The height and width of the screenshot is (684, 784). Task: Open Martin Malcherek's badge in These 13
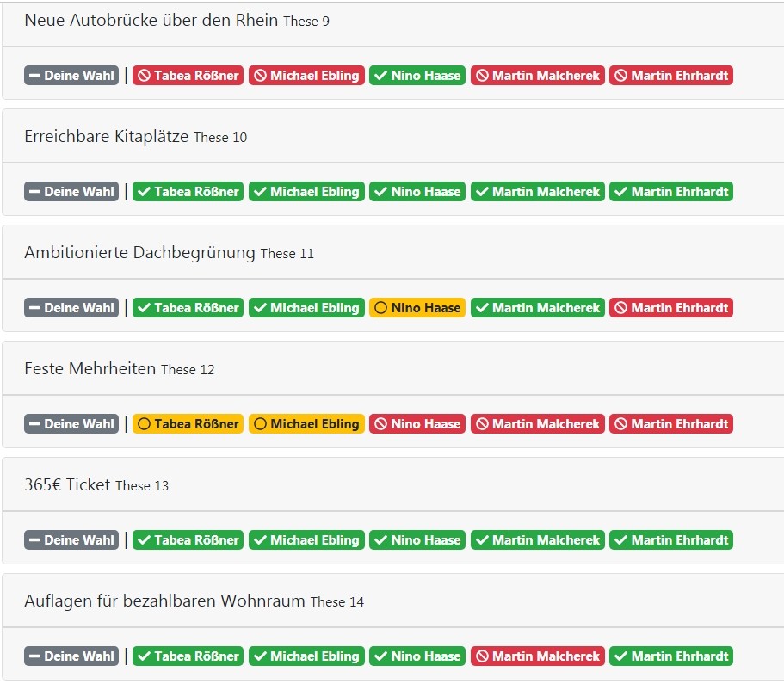point(538,540)
